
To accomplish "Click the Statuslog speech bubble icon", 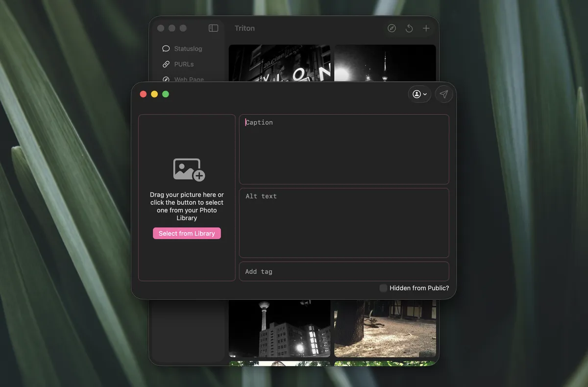I will tap(166, 48).
